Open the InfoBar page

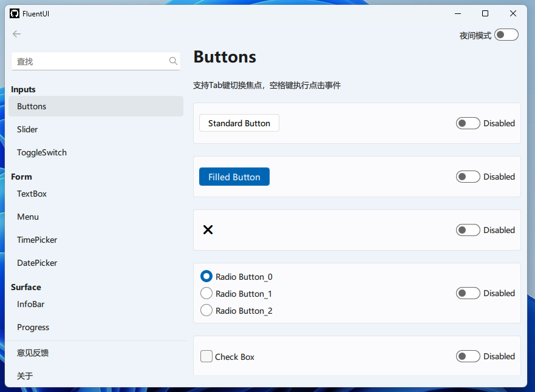pyautogui.click(x=96, y=305)
